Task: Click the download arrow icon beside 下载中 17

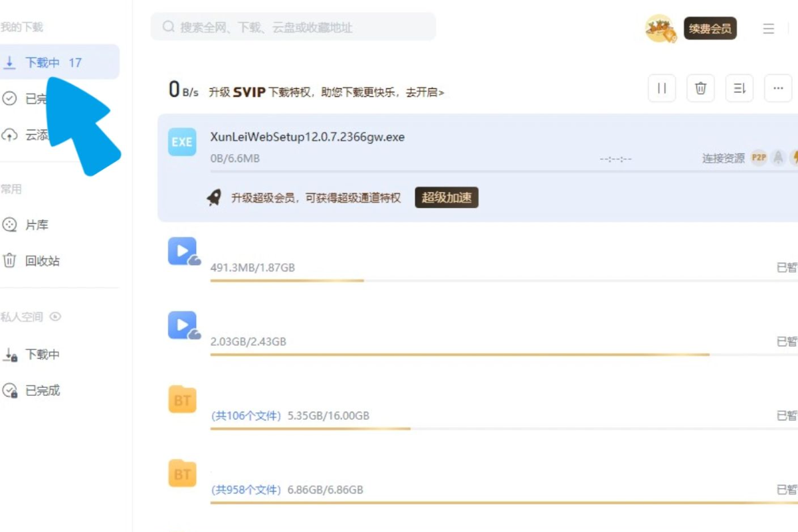Action: (9, 62)
